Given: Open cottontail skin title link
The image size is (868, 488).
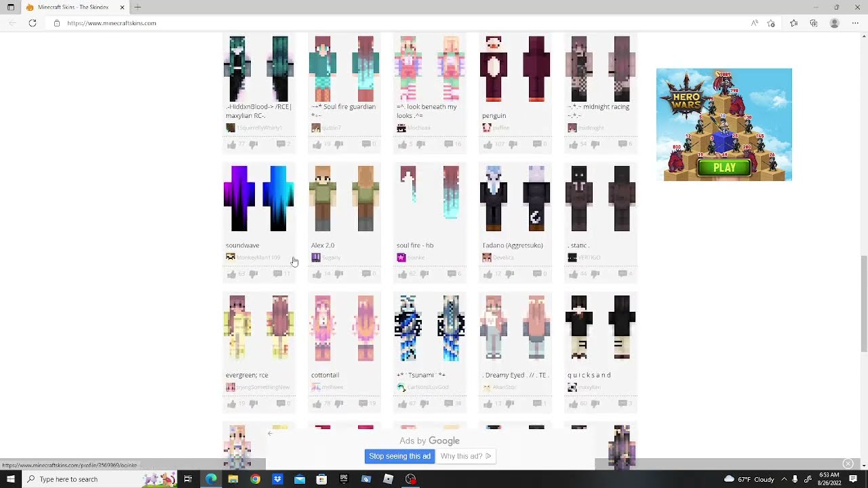Looking at the screenshot, I should click(325, 375).
